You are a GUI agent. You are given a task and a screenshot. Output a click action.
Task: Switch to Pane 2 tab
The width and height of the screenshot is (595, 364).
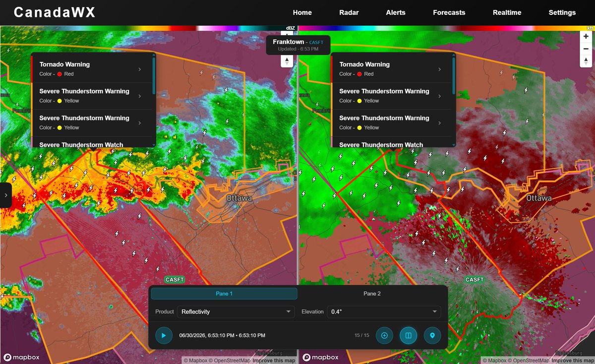pyautogui.click(x=372, y=294)
